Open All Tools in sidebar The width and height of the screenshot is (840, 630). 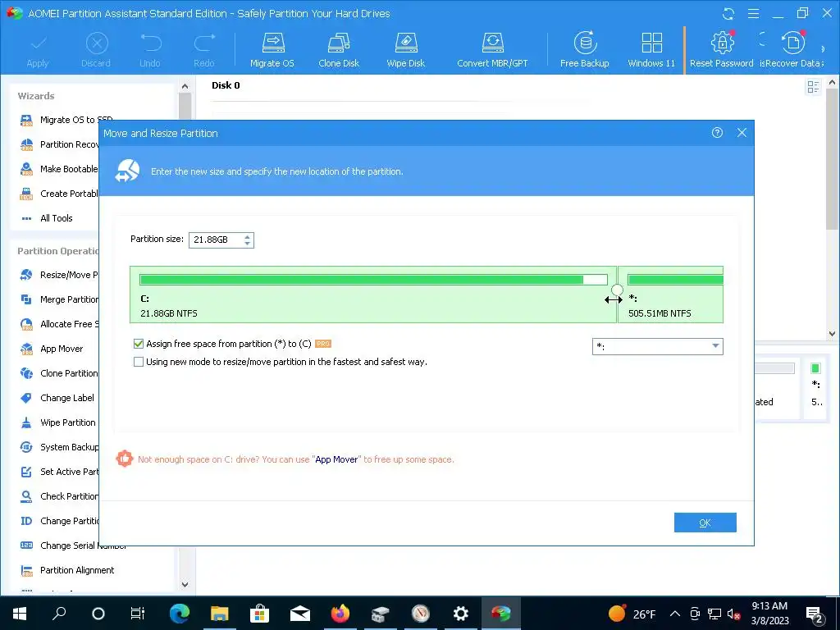click(47, 218)
